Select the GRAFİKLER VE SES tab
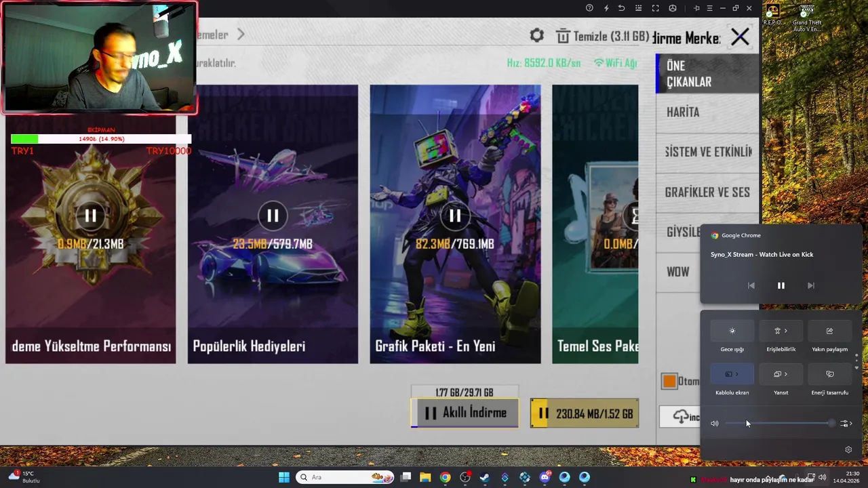The image size is (868, 488). [x=707, y=192]
